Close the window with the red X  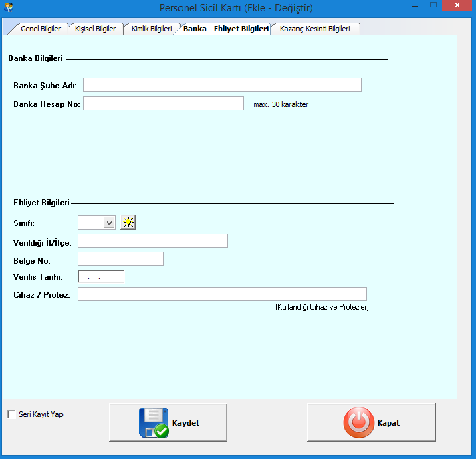tap(458, 6)
